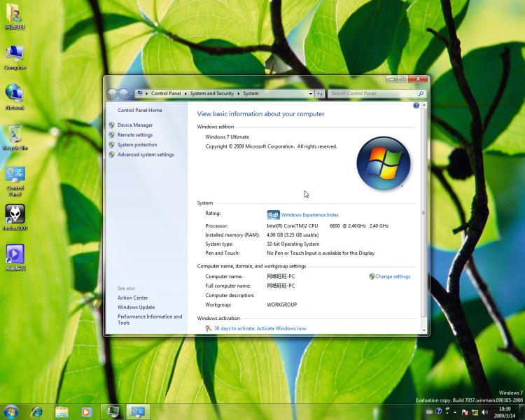The height and width of the screenshot is (420, 525).
Task: Click the taskbar clock showing 18:39
Action: tap(505, 412)
